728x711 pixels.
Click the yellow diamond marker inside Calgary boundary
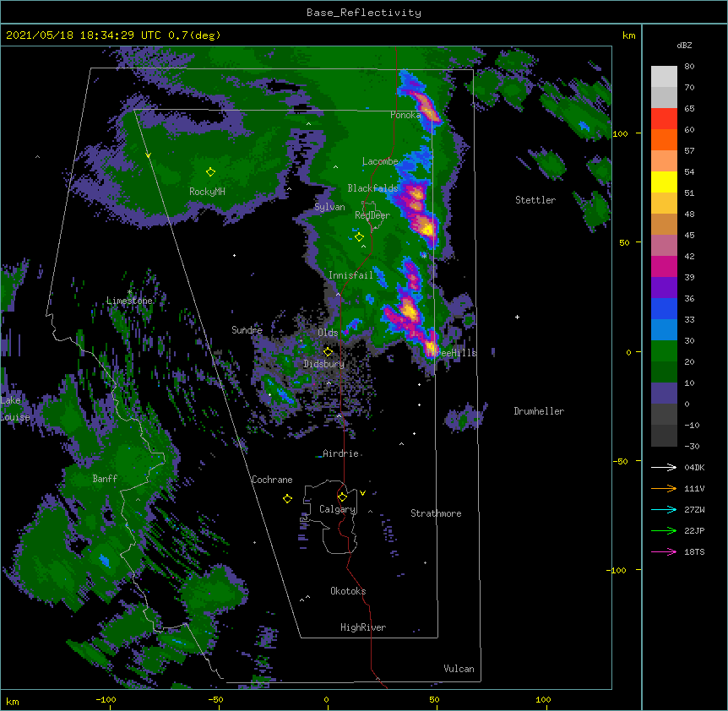point(342,497)
